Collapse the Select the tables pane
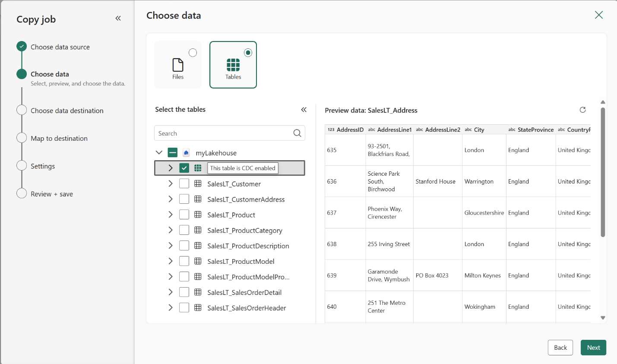Viewport: 617px width, 364px height. pyautogui.click(x=304, y=110)
